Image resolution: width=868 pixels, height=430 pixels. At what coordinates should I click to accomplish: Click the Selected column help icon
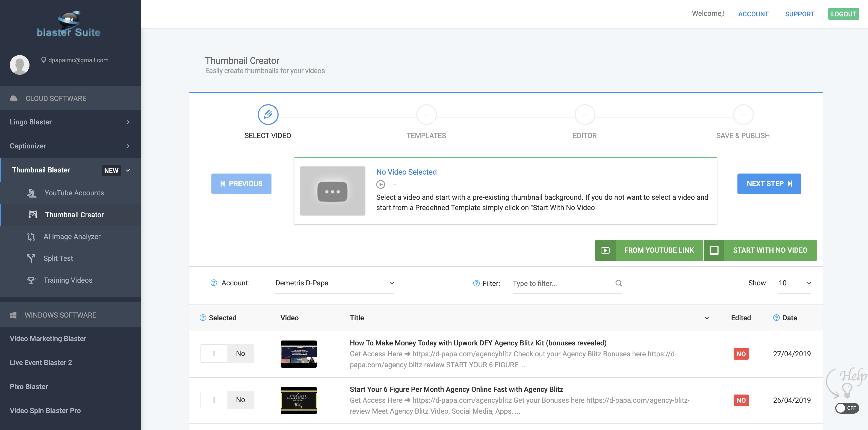[x=203, y=318]
